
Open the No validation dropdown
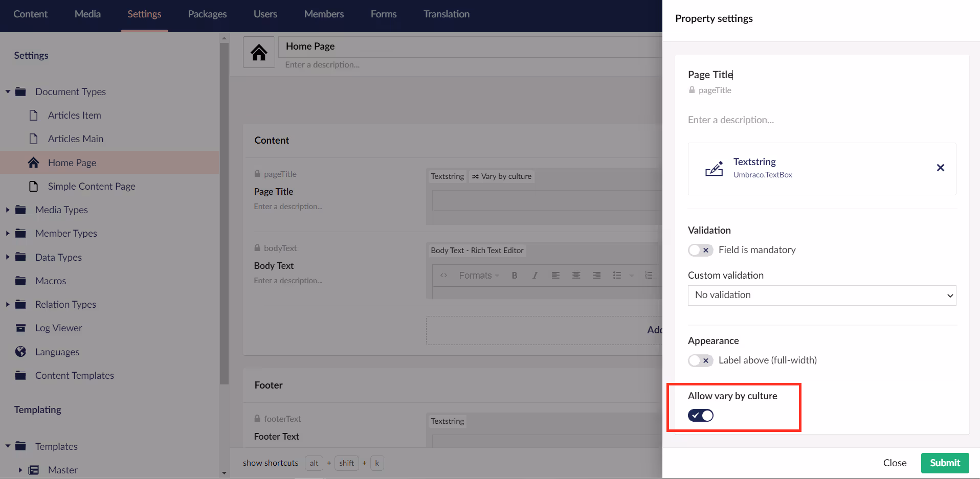click(821, 295)
